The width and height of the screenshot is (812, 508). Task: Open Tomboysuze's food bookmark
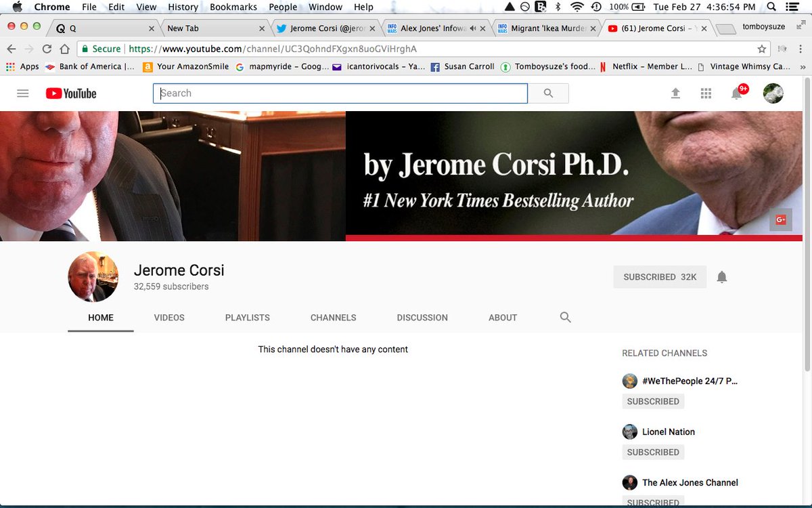tap(549, 66)
